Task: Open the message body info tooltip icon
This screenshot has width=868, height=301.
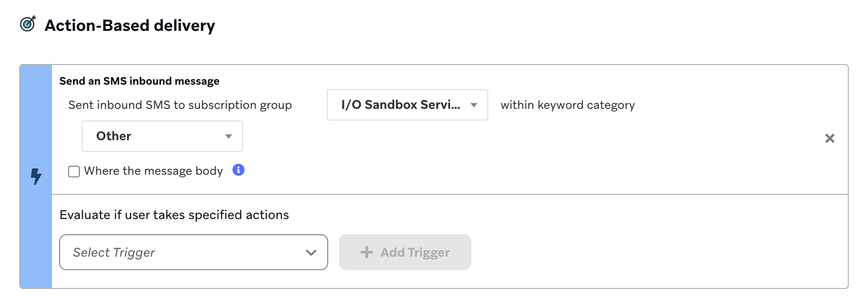Action: (x=239, y=170)
